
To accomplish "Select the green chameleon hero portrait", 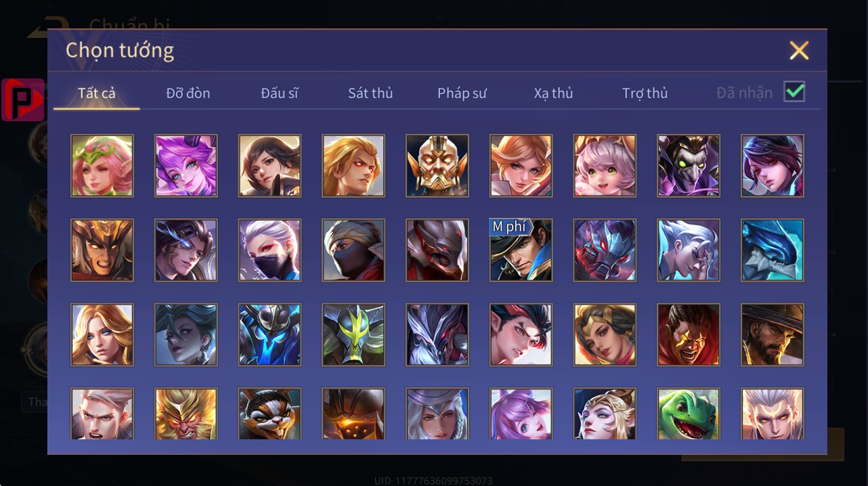I will point(689,413).
